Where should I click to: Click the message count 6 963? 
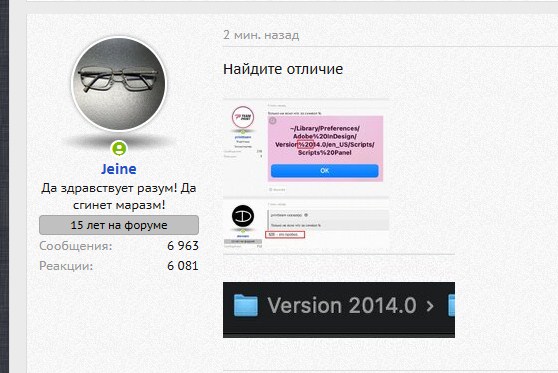183,246
